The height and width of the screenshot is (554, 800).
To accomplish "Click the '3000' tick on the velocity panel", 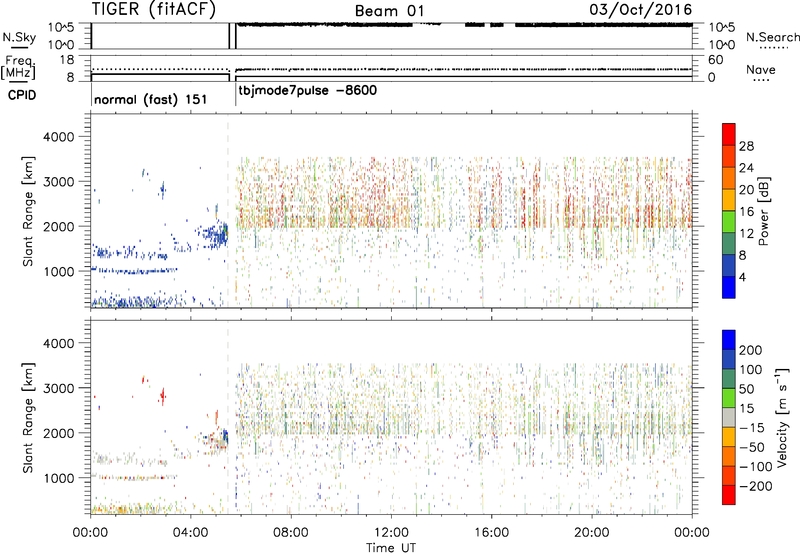I will [58, 388].
